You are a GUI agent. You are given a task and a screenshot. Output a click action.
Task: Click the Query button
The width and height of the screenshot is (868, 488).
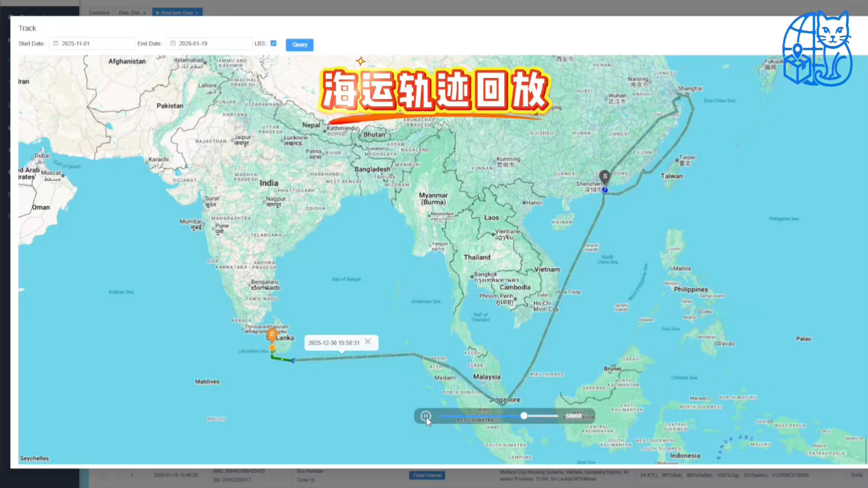[x=299, y=44]
